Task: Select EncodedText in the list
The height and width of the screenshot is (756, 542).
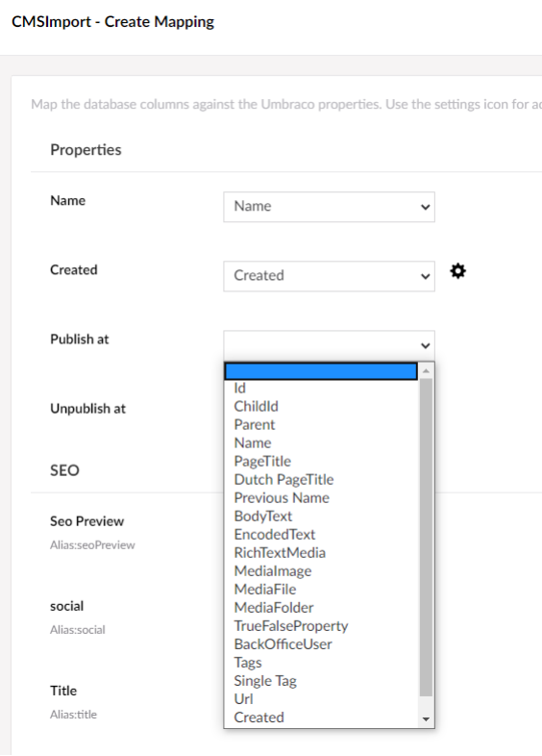Action: point(321,535)
